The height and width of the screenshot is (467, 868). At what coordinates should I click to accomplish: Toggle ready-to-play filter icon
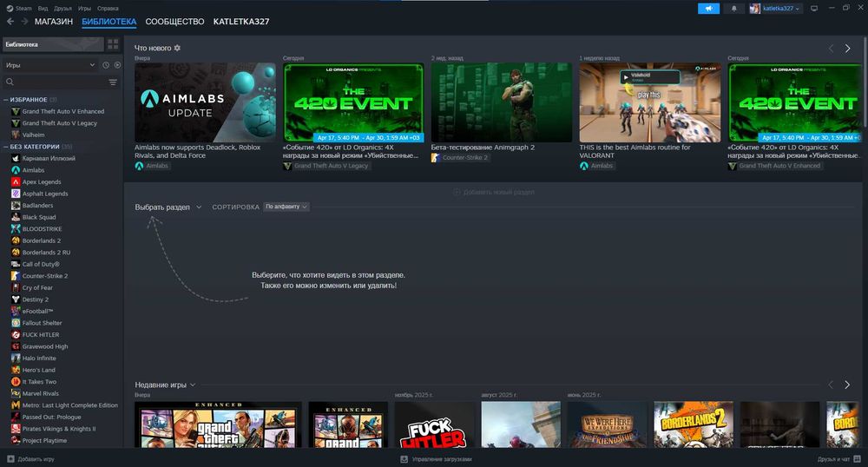(x=117, y=65)
